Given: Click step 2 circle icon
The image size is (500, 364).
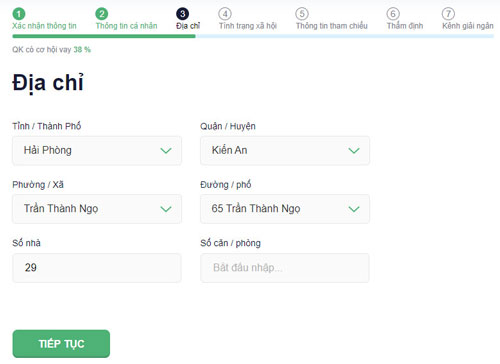Looking at the screenshot, I should coord(102,14).
